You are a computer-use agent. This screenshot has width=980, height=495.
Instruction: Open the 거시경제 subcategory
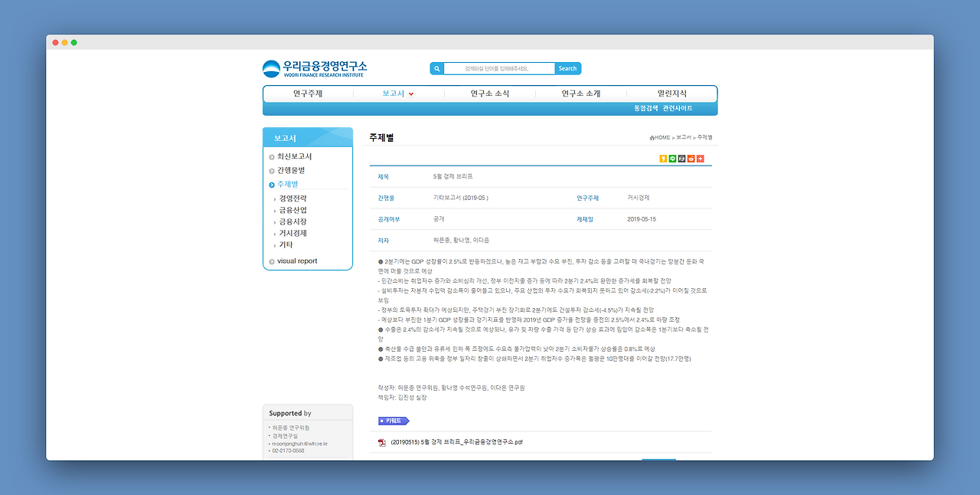point(292,233)
